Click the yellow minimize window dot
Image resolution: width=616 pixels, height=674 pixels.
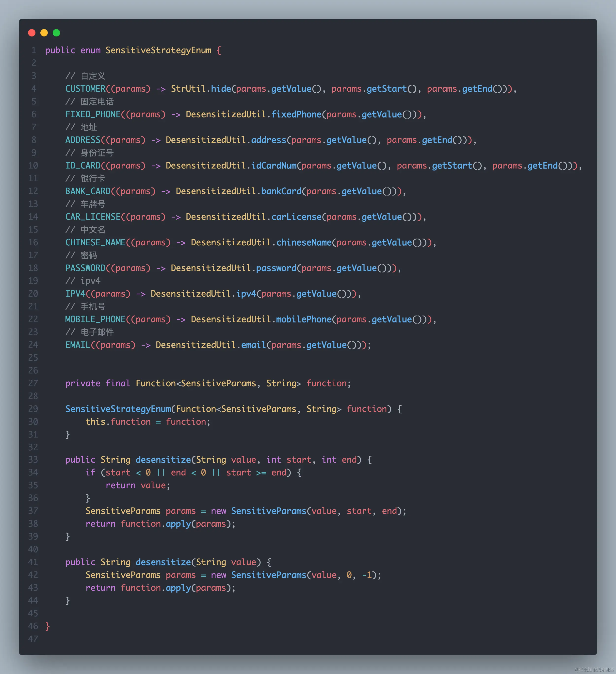pos(44,33)
